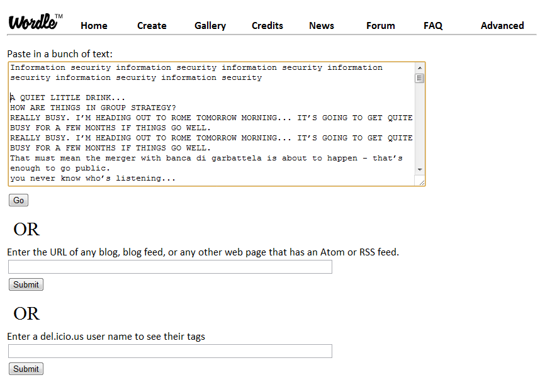
Task: Click the scrollbar track below the thumb
Action: click(x=420, y=126)
